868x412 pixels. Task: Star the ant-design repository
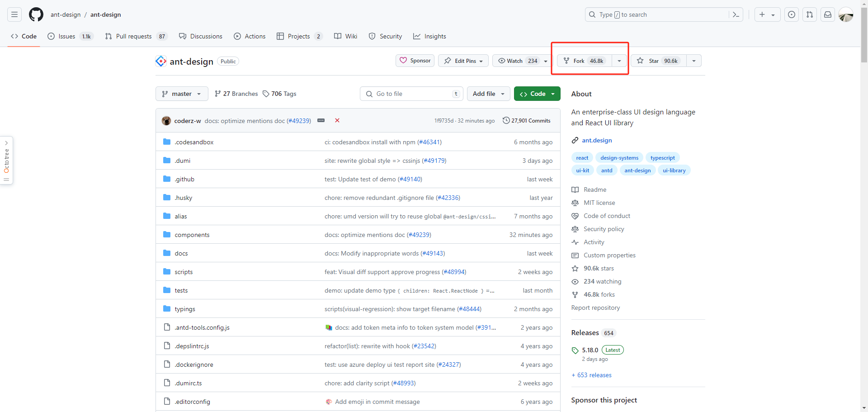coord(659,61)
